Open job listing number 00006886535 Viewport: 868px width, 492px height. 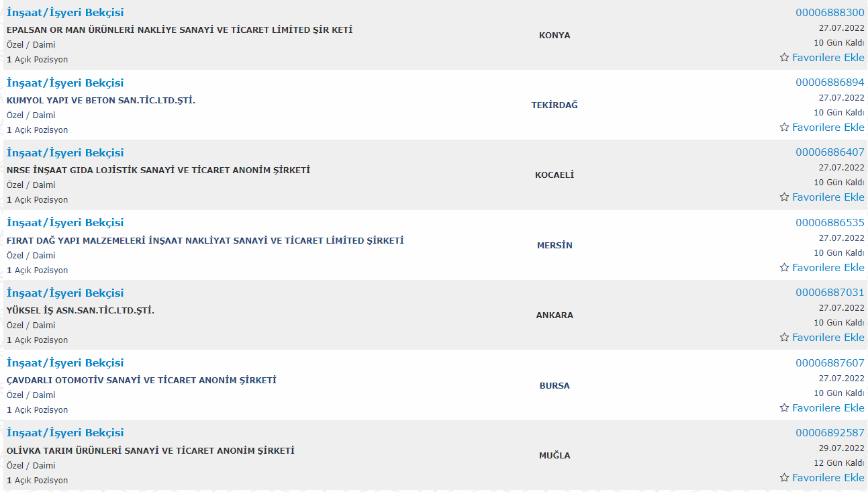coord(830,223)
